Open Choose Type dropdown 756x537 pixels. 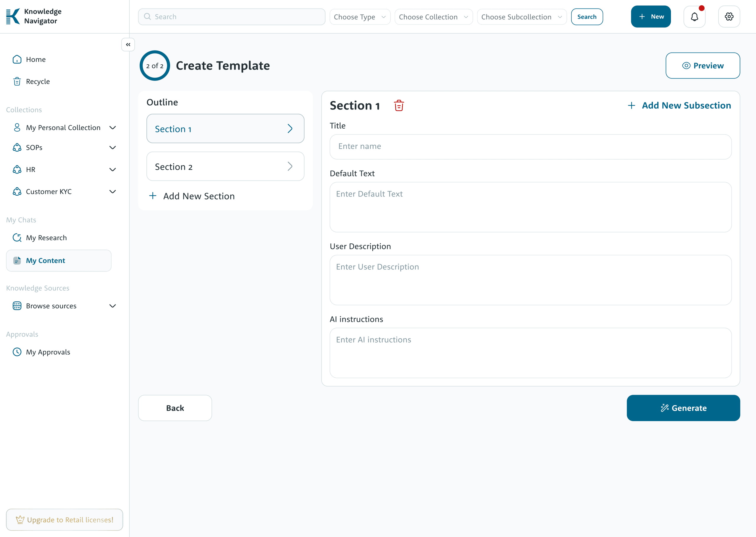[x=360, y=17]
